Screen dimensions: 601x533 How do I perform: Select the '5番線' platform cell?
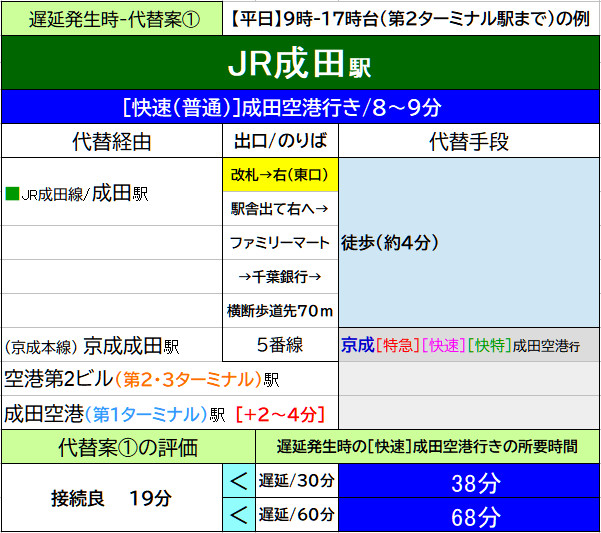point(280,345)
